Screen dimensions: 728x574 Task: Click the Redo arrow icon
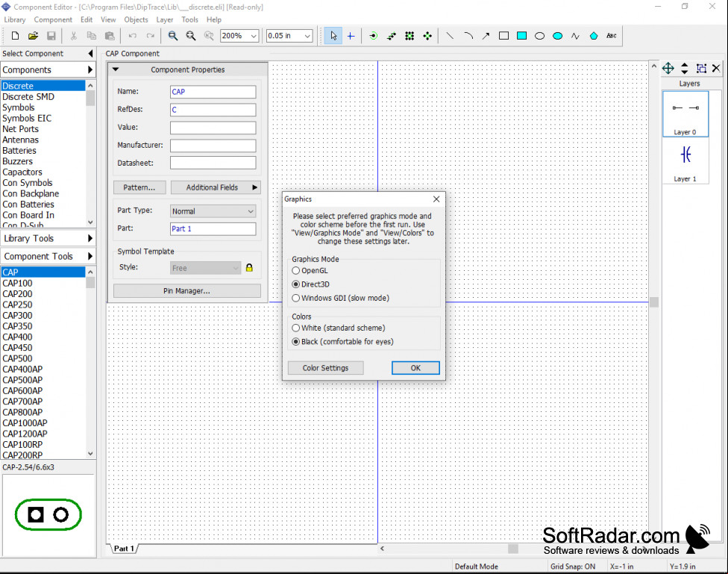click(151, 36)
